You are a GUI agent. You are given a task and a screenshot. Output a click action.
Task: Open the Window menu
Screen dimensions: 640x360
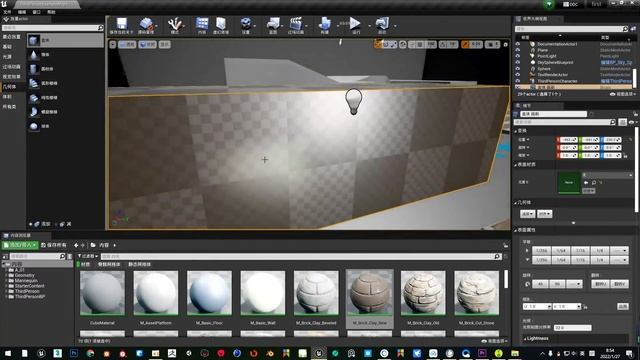coord(36,12)
